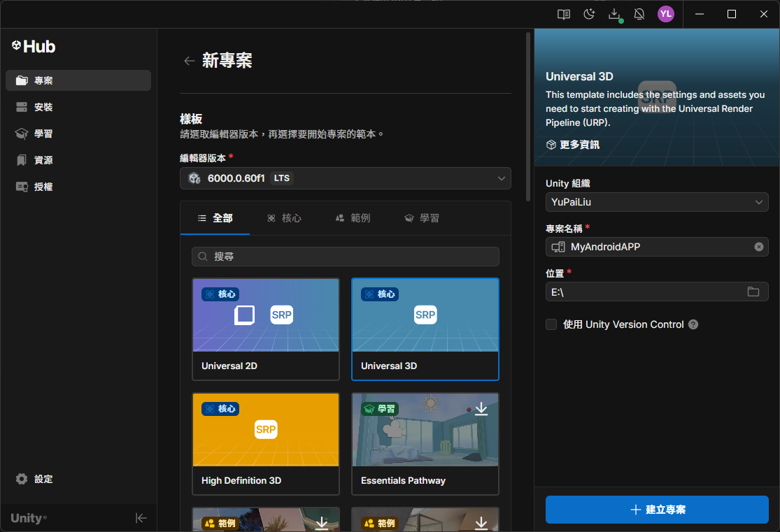Open the 學習 (Learn) section in sidebar
Viewport: 780px width, 532px height.
(x=42, y=133)
